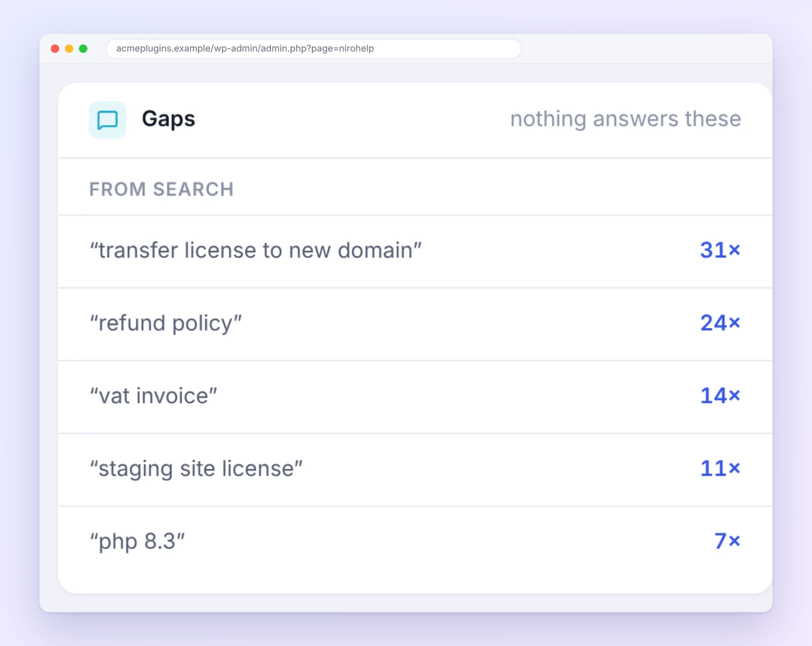Click the 7× count for php 8.3

click(x=727, y=540)
